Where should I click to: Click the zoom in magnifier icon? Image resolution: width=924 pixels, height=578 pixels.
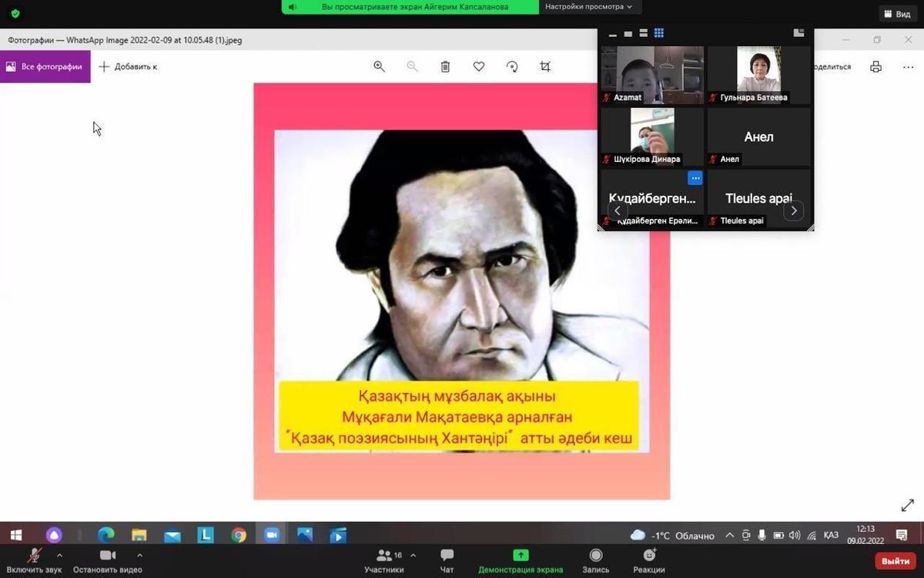point(379,67)
